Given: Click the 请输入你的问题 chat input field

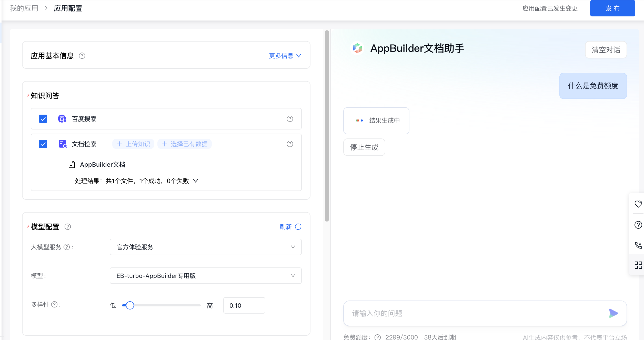Looking at the screenshot, I should coord(474,313).
